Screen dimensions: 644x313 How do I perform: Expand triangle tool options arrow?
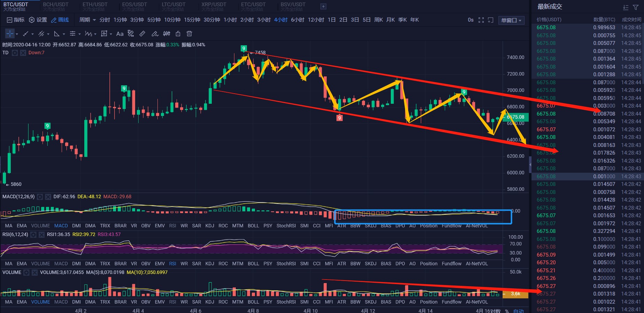tap(64, 34)
